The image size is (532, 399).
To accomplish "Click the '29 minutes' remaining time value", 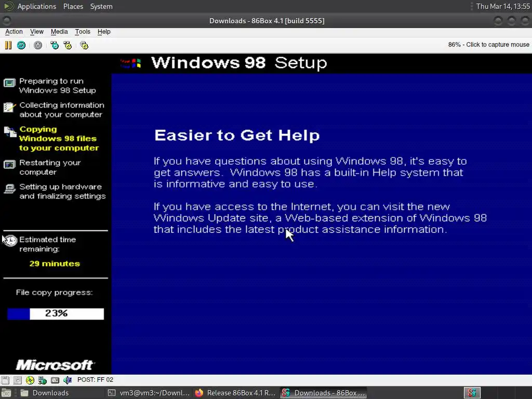I will [55, 263].
